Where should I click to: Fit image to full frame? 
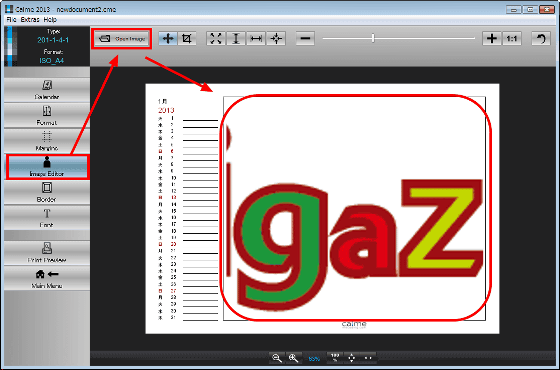pos(216,38)
